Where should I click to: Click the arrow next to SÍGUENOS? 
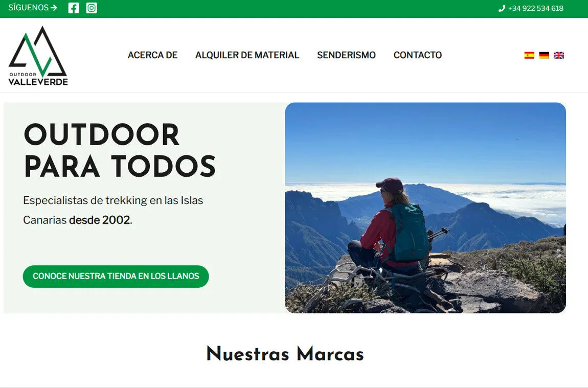(54, 8)
